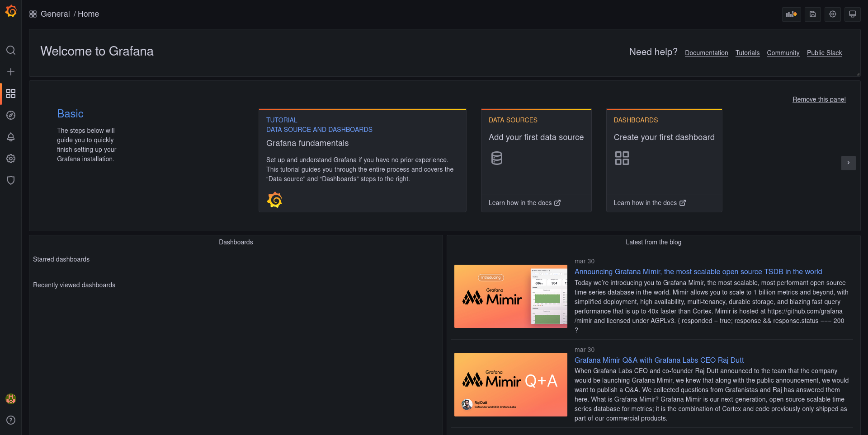Click external link icon in Data Sources card
The width and height of the screenshot is (868, 435).
pos(557,203)
